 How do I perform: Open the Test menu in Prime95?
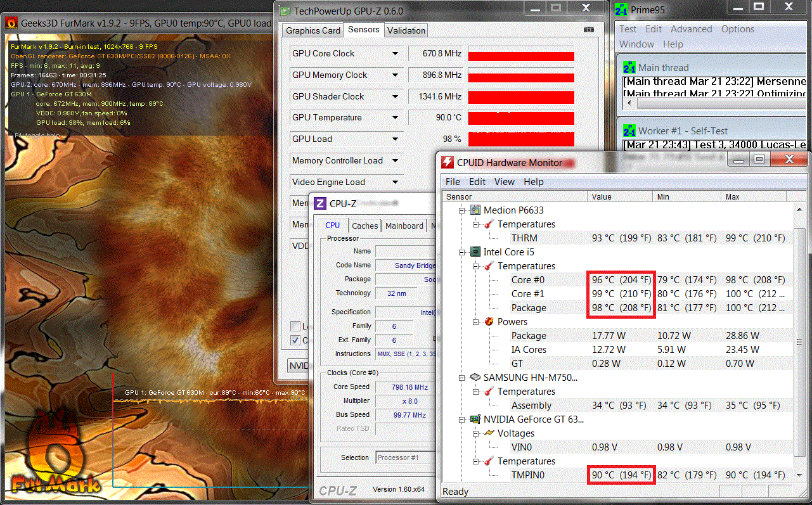point(628,29)
